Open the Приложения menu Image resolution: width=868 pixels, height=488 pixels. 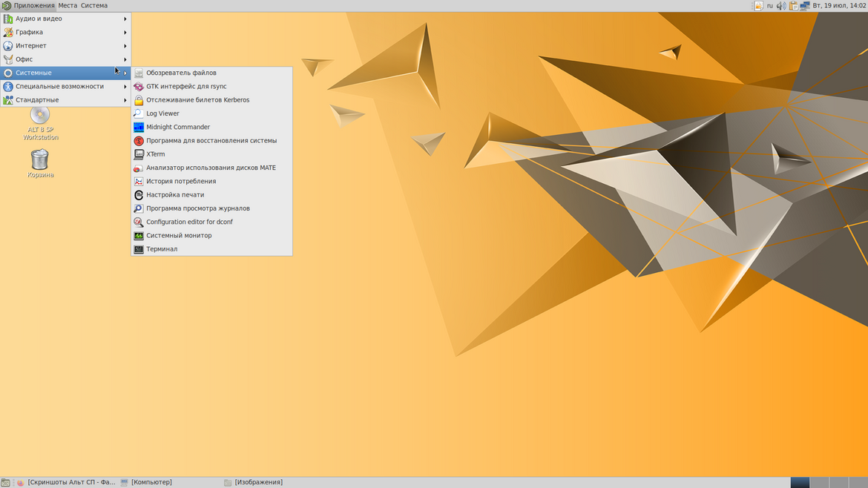coord(28,5)
